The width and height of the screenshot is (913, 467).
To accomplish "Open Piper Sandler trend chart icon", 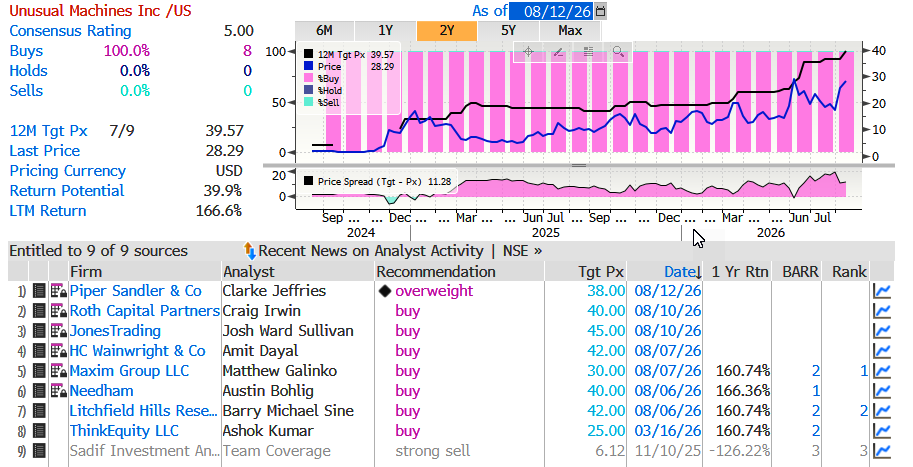I will (882, 291).
